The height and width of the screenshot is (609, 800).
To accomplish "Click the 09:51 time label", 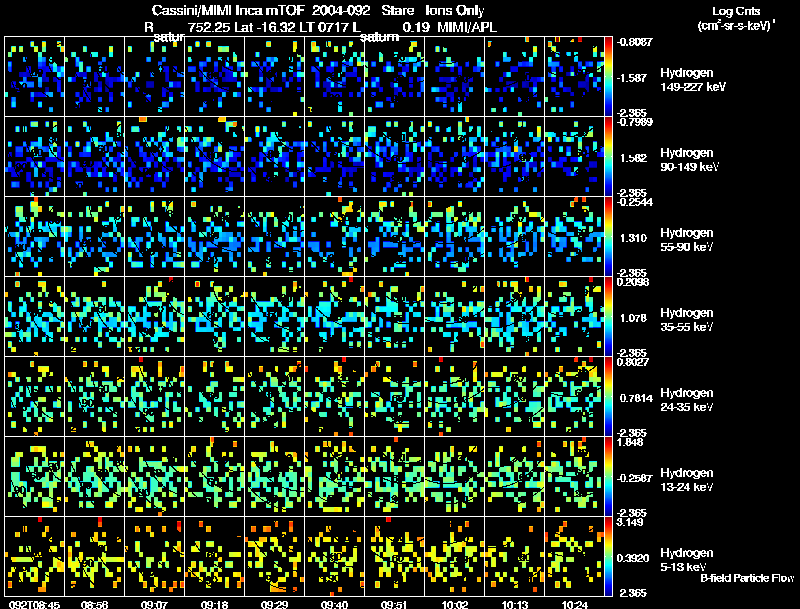I will (394, 604).
